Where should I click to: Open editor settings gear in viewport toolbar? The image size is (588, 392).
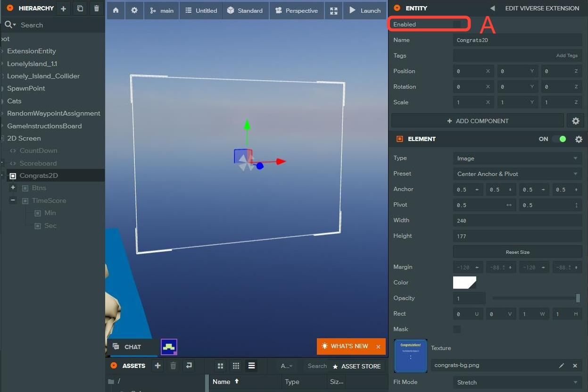[134, 10]
